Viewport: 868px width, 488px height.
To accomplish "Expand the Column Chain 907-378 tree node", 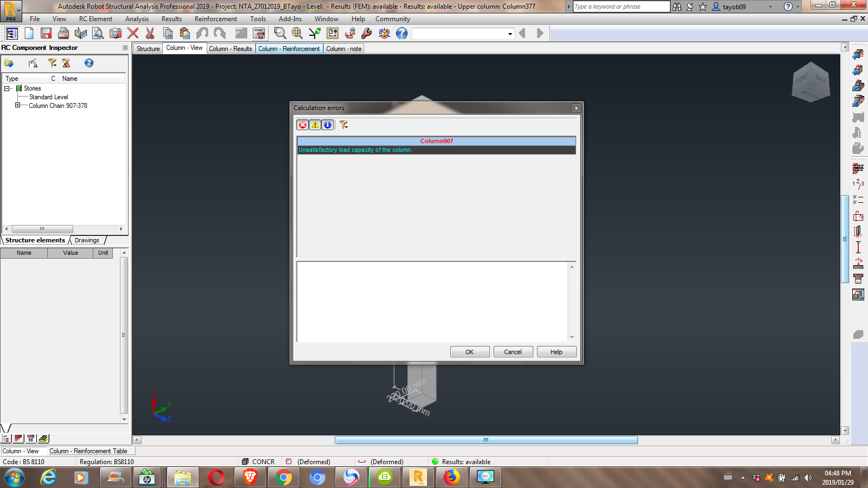I will tap(17, 105).
